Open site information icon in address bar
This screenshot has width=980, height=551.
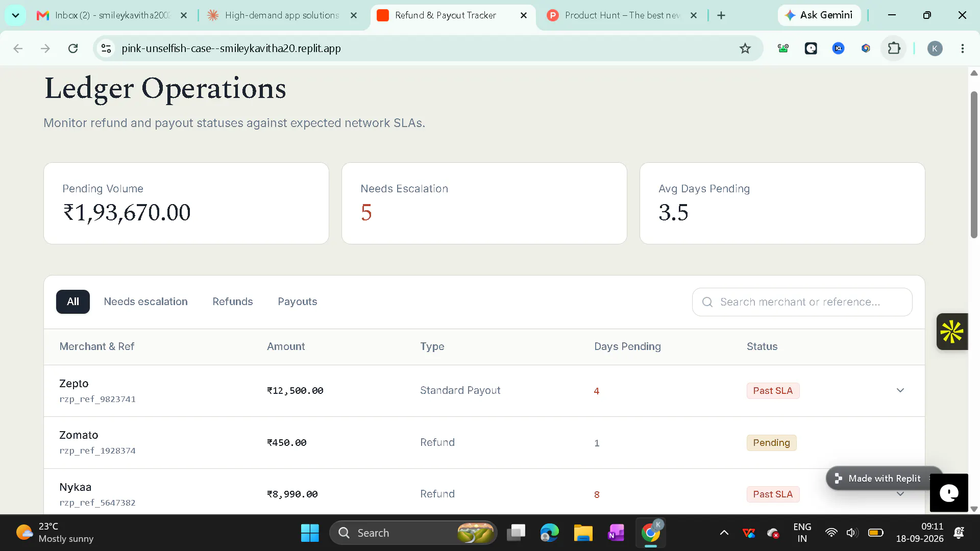coord(106,48)
